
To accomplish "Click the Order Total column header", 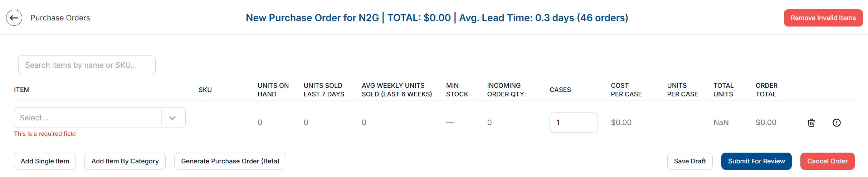I will (766, 90).
